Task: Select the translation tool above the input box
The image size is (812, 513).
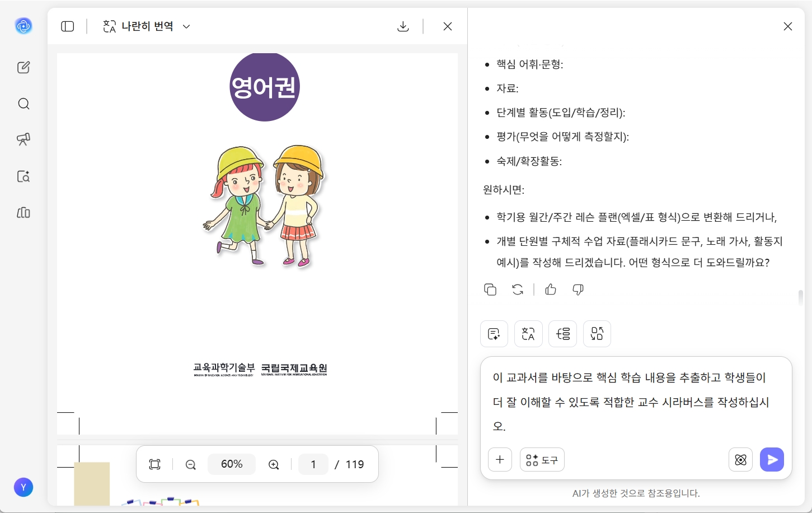Action: click(528, 333)
